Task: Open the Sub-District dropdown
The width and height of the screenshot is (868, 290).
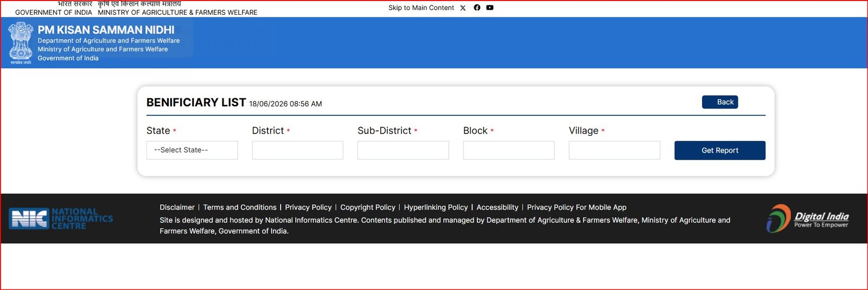Action: tap(403, 150)
